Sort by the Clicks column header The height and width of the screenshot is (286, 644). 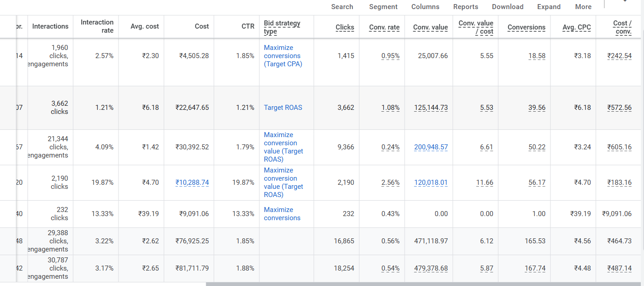pyautogui.click(x=345, y=27)
